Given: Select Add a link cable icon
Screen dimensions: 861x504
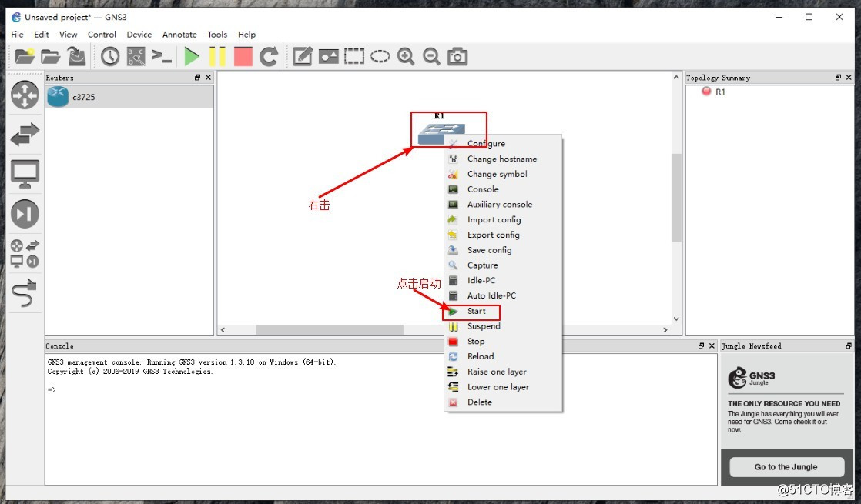Looking at the screenshot, I should [x=25, y=293].
